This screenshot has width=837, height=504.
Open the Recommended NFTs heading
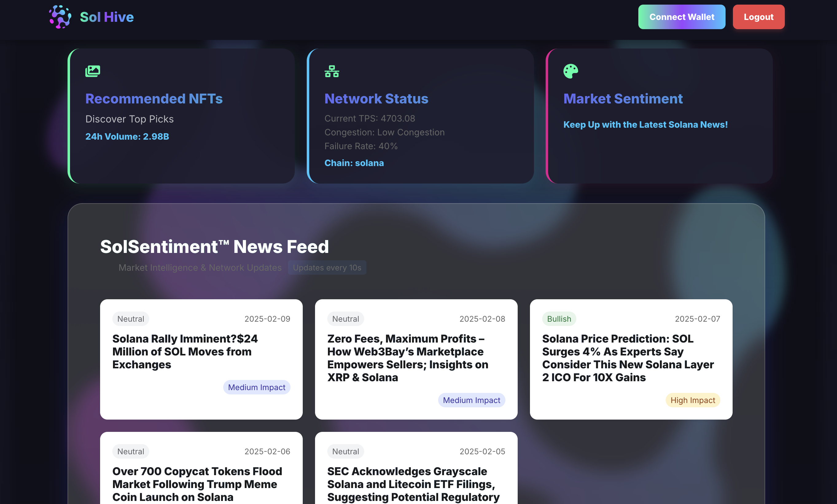click(x=154, y=99)
